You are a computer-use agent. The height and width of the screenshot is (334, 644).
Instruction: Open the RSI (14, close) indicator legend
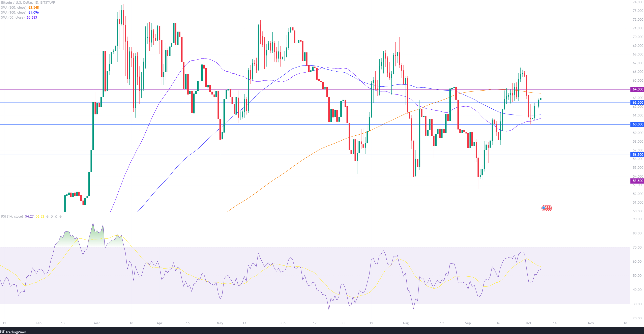(x=12, y=216)
